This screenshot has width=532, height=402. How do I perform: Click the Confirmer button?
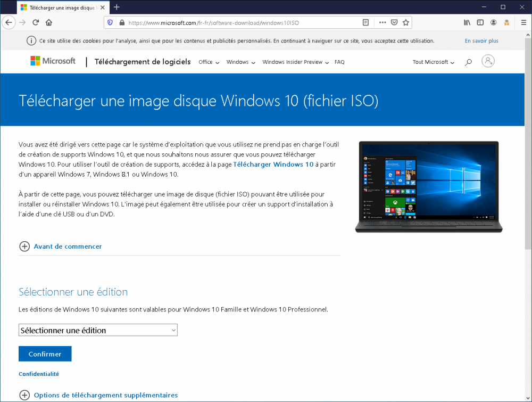45,354
